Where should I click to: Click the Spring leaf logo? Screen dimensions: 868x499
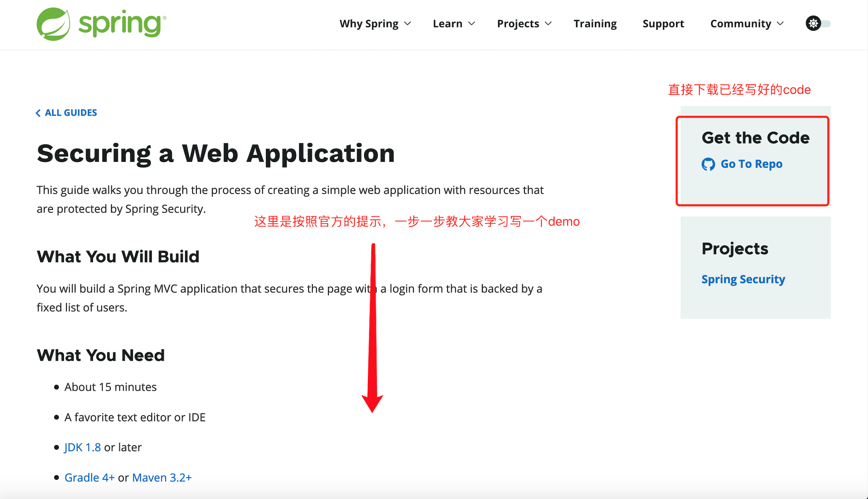(53, 23)
